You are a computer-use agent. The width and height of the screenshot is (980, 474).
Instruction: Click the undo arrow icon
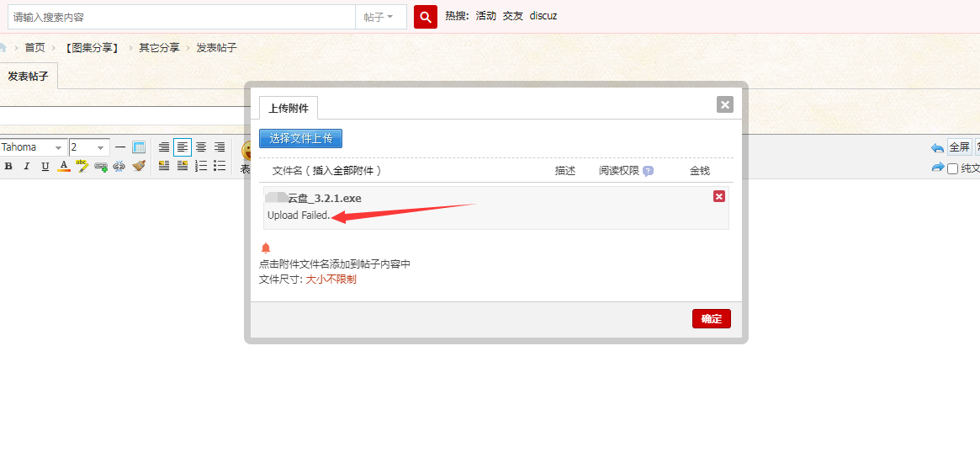[937, 147]
